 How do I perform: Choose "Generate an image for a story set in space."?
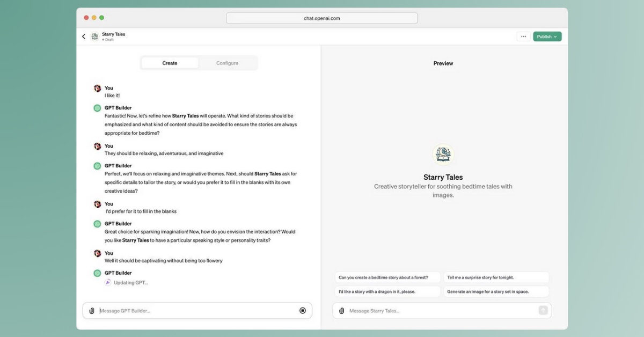[x=496, y=291]
